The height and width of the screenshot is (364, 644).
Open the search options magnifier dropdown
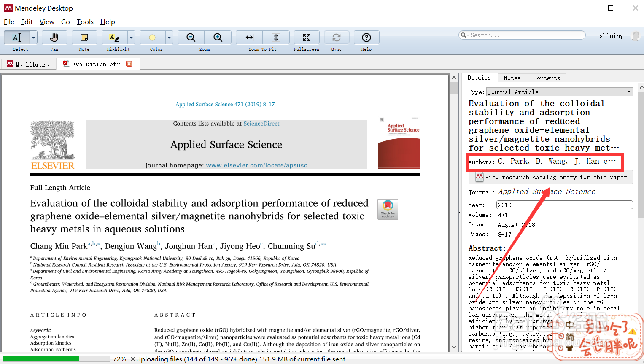click(x=464, y=35)
